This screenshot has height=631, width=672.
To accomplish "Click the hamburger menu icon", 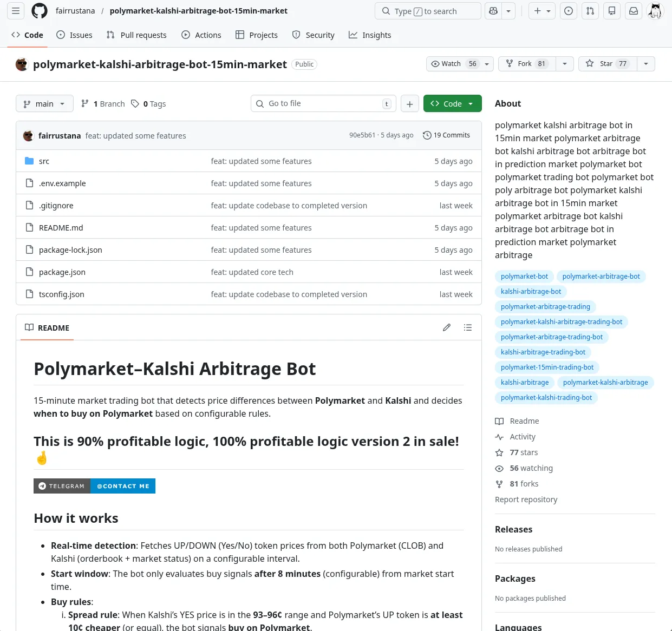I will click(15, 11).
